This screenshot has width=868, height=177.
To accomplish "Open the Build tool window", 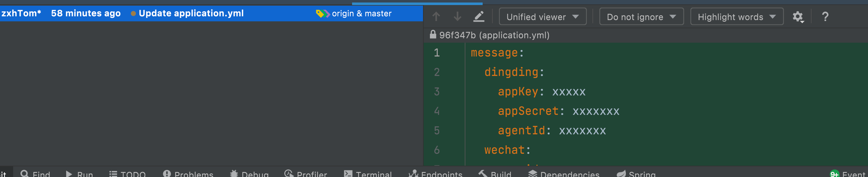I will click(x=495, y=173).
